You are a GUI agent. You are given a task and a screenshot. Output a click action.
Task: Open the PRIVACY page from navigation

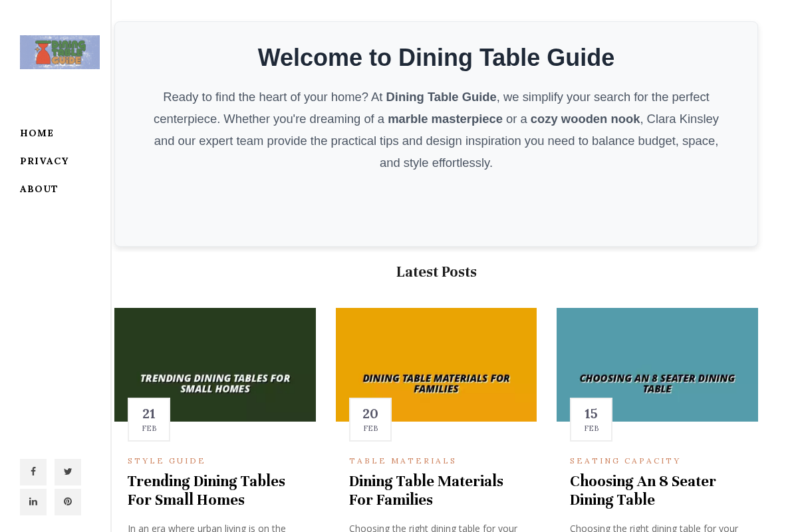tap(45, 160)
